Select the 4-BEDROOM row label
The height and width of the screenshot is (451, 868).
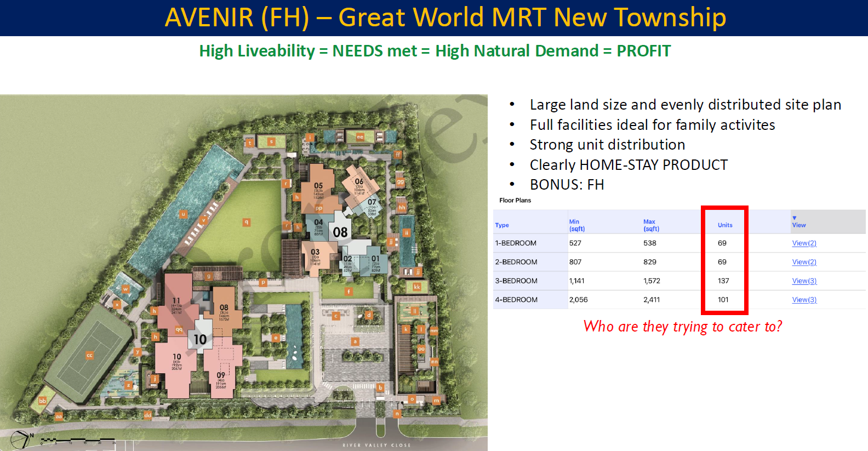pos(516,300)
